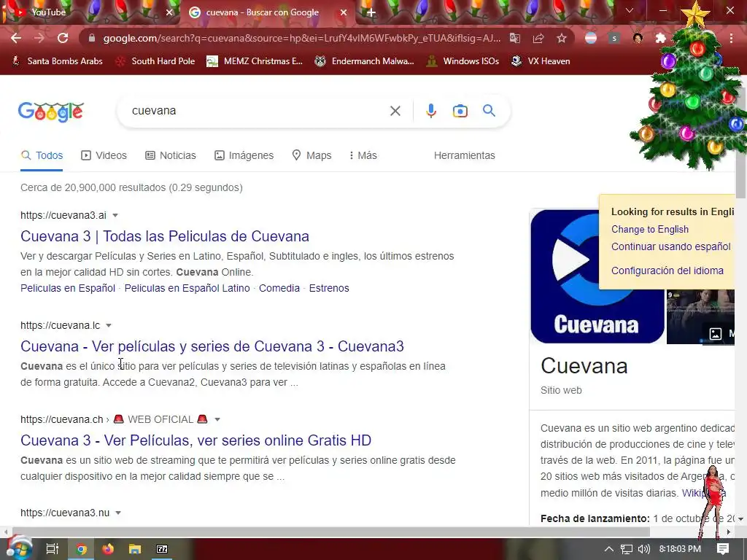Open 7-Zip from the taskbar
The image size is (747, 560).
pos(162,549)
